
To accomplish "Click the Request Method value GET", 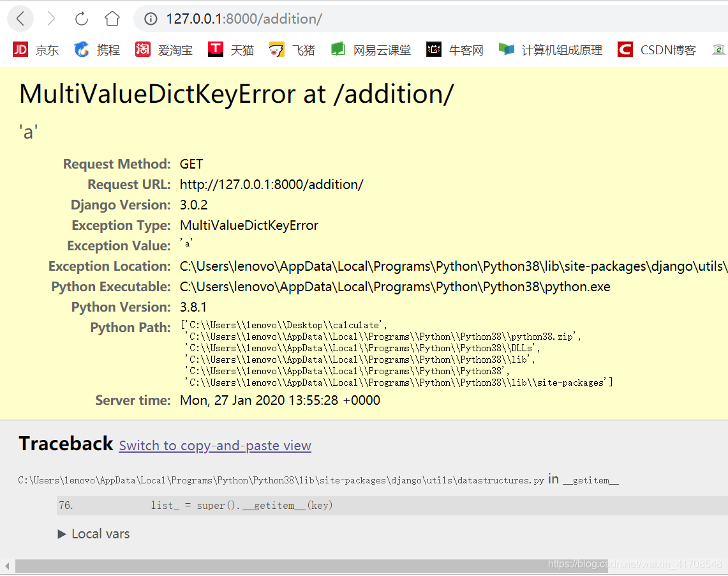I will (191, 164).
